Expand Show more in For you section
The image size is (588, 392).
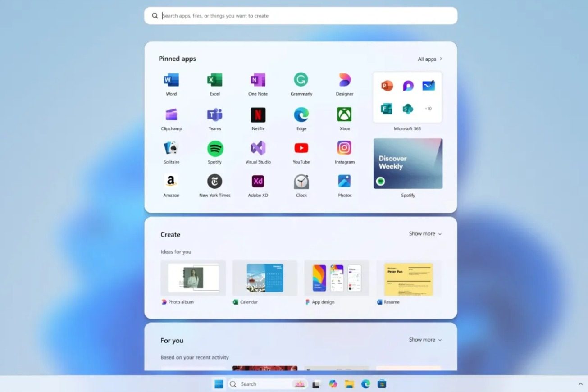point(425,340)
